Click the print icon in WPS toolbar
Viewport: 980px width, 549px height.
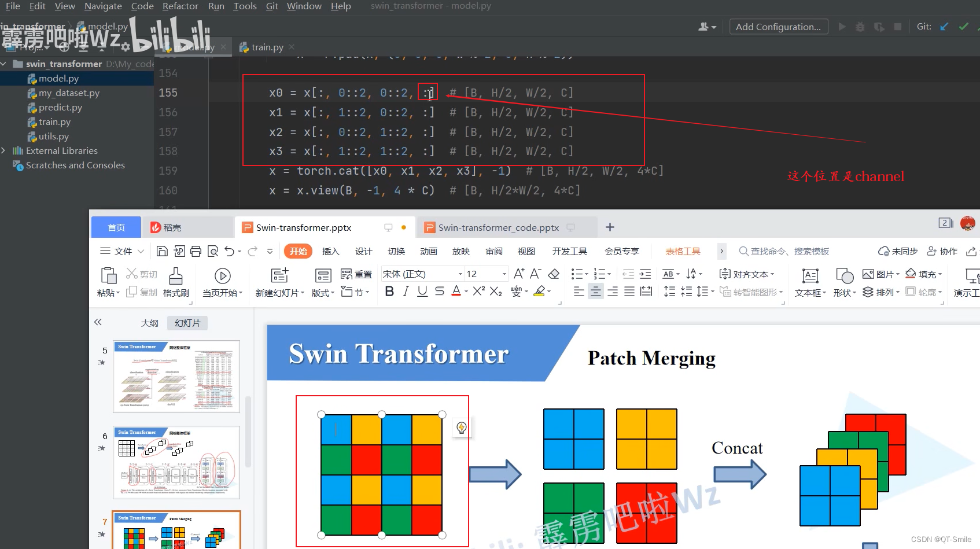(196, 251)
